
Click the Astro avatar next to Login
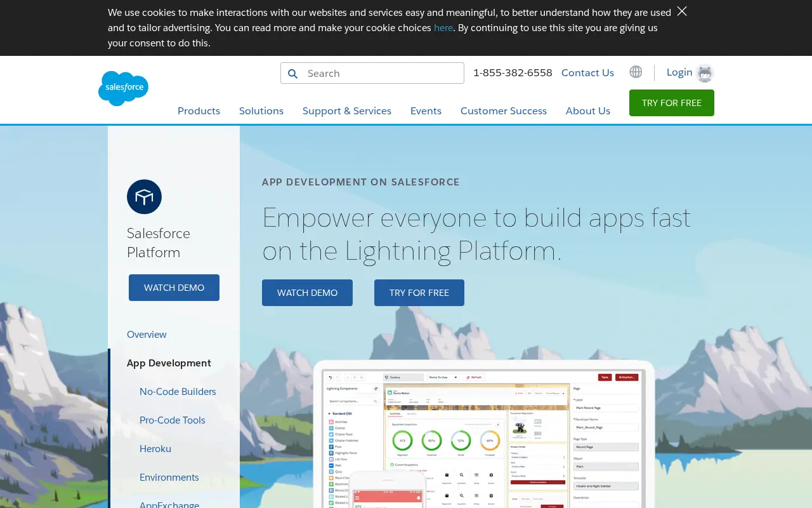pyautogui.click(x=704, y=73)
